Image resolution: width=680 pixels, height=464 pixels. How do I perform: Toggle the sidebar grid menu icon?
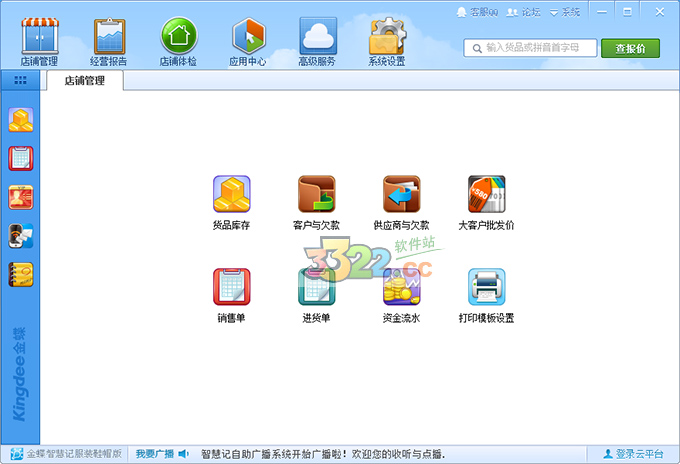click(20, 80)
